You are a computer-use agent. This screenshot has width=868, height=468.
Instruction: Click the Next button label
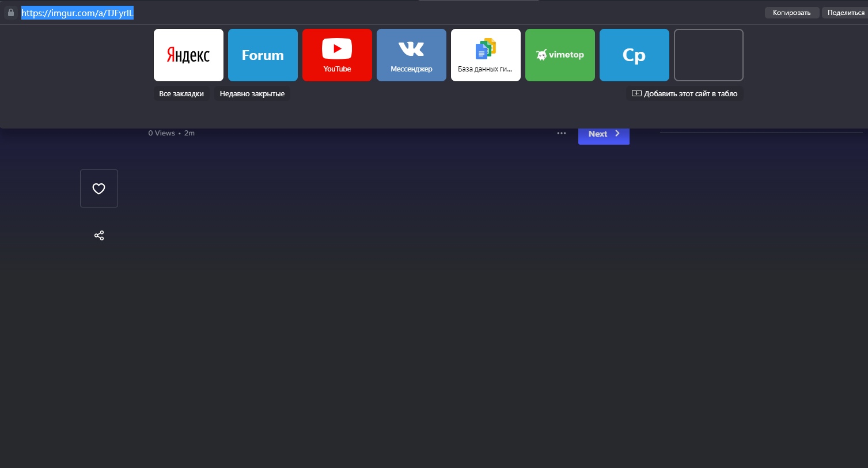pyautogui.click(x=597, y=134)
